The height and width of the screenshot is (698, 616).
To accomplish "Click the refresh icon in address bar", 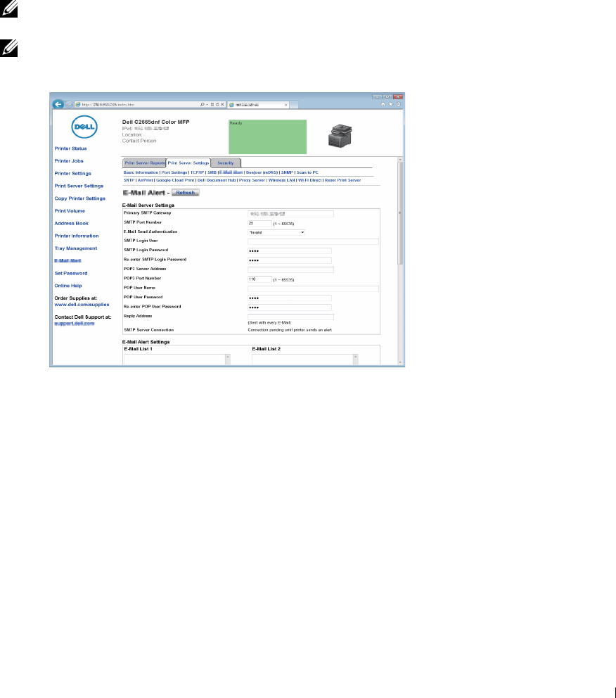I will (217, 105).
